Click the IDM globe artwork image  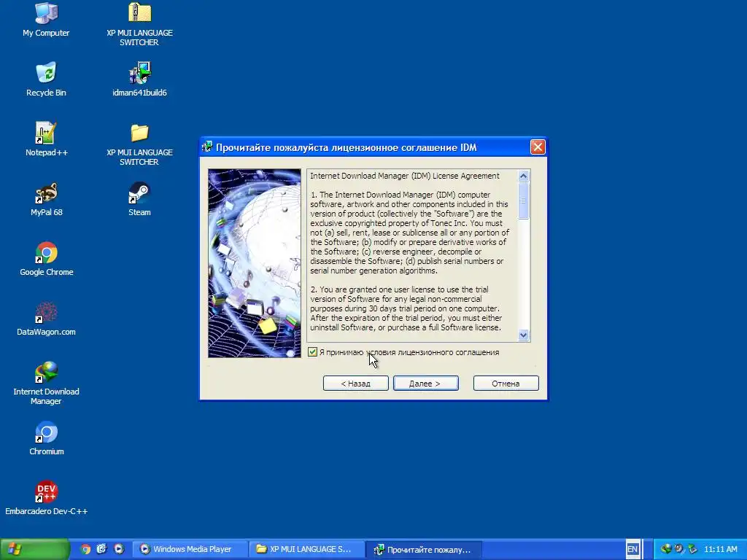(255, 262)
